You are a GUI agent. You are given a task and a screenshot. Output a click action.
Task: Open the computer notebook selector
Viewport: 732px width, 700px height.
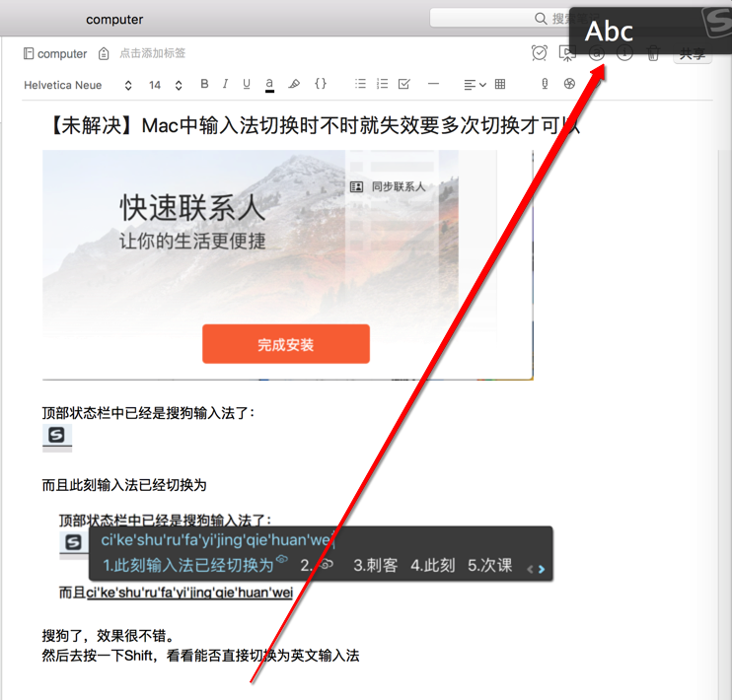pos(55,53)
